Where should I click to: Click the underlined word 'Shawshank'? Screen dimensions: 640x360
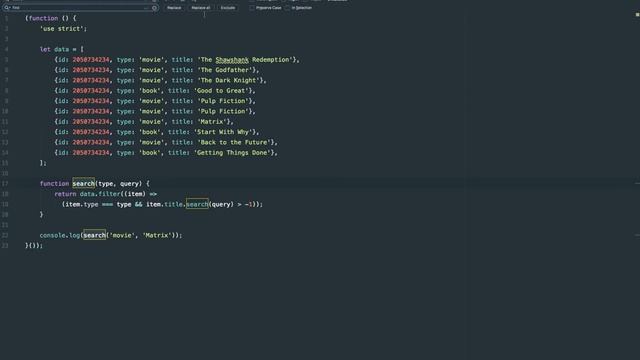[232, 60]
